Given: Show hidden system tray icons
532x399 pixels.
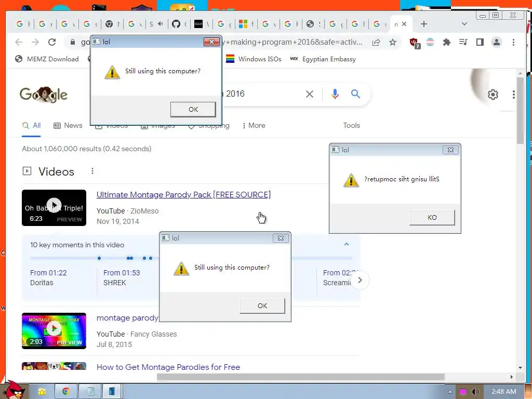Looking at the screenshot, I should point(450,392).
